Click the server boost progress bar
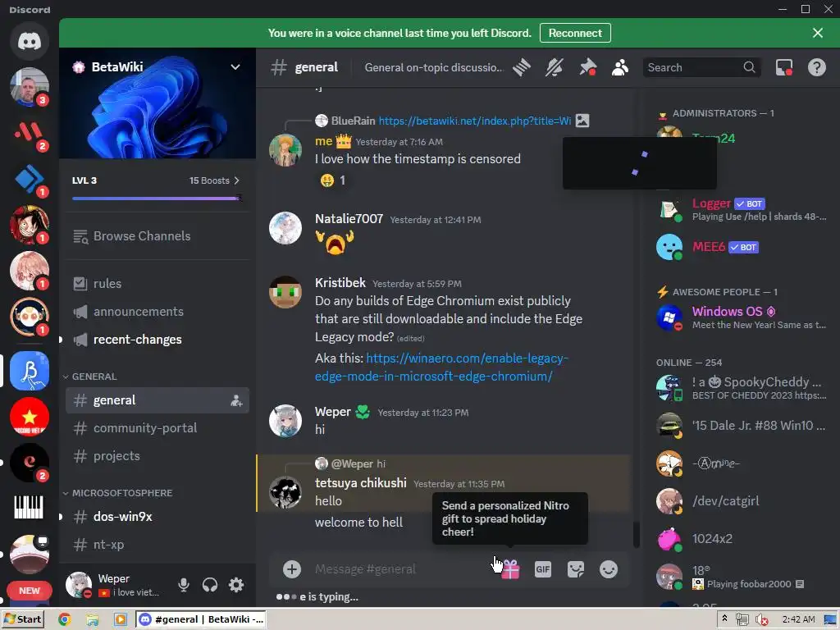840x630 pixels. click(157, 199)
